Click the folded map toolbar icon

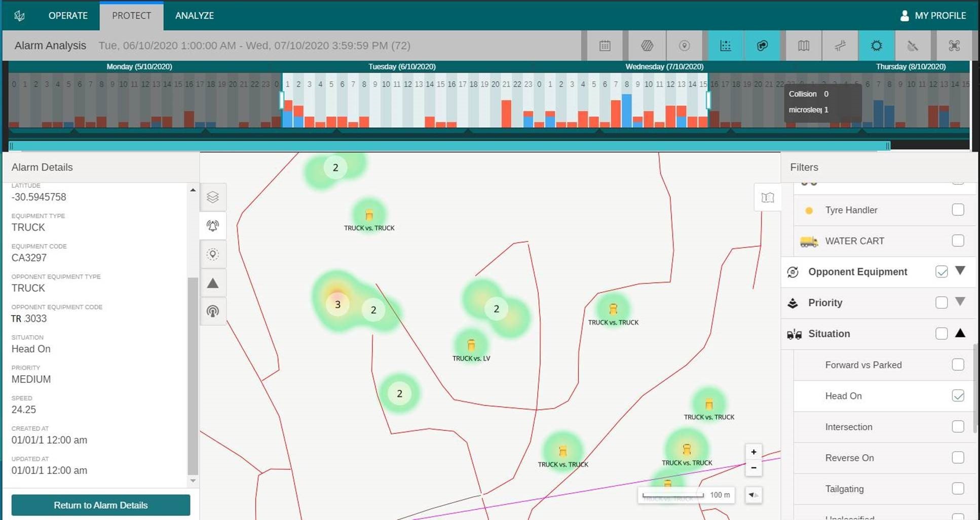coord(804,46)
